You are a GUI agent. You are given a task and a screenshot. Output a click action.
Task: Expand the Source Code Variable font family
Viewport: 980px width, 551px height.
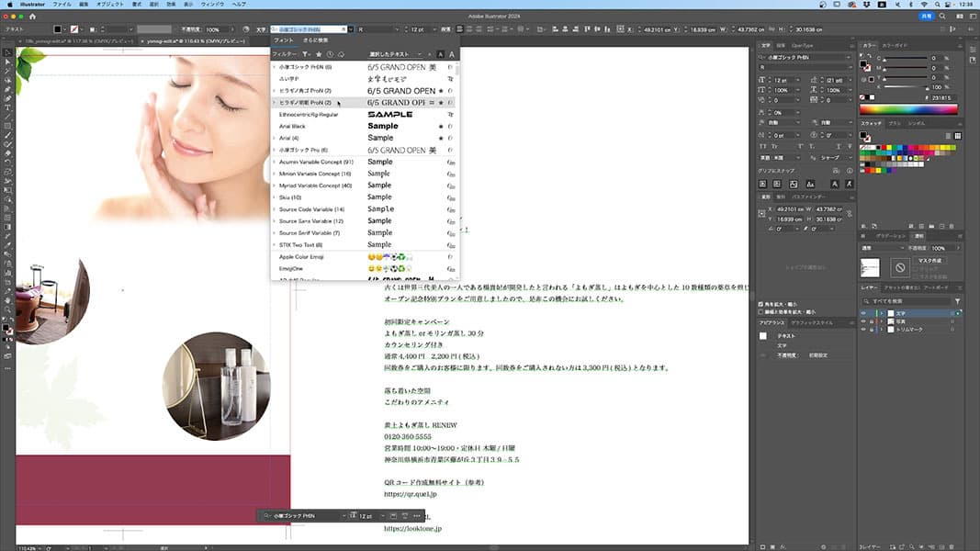(x=275, y=209)
